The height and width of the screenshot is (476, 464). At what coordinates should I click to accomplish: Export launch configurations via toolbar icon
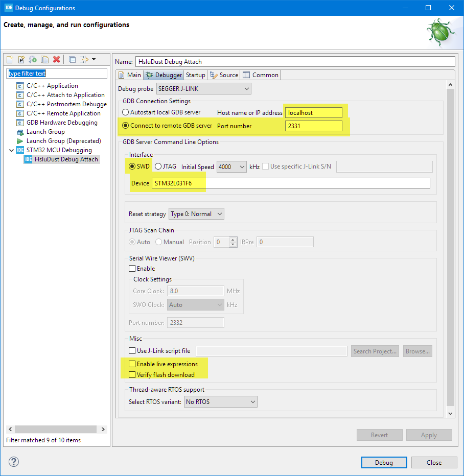tap(33, 60)
